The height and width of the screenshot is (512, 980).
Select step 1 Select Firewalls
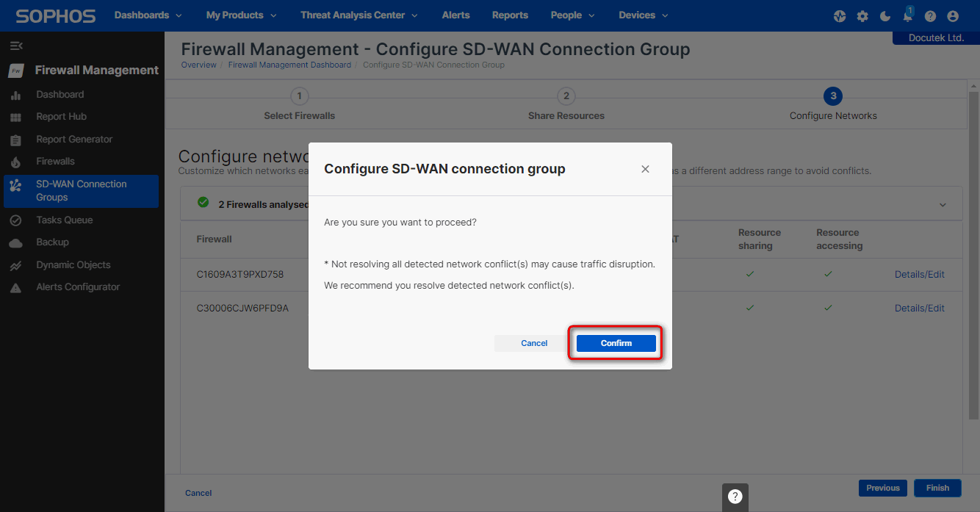pyautogui.click(x=299, y=104)
